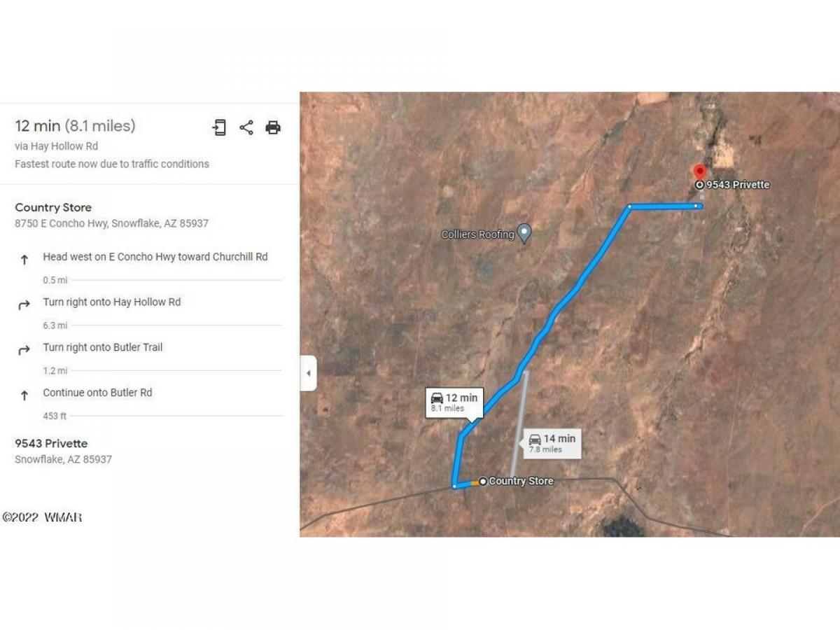Viewport: 840px width, 630px height.
Task: Click the 9543 Privette map label
Action: (x=737, y=185)
